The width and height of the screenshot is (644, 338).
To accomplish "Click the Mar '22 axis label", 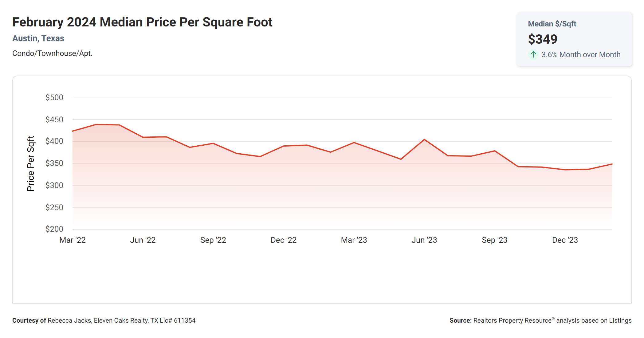I will [x=73, y=240].
